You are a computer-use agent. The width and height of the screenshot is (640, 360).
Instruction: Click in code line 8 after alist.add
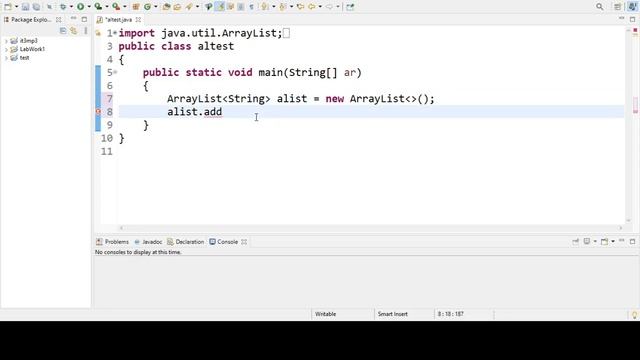(223, 112)
